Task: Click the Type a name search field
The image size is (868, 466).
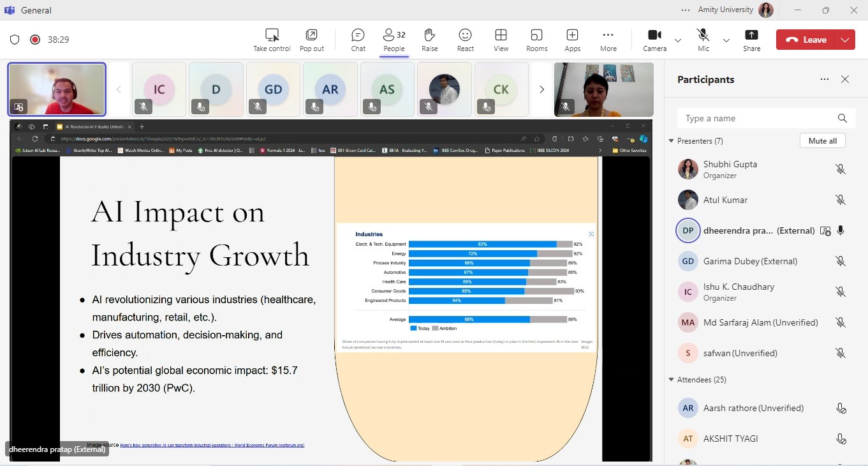Action: [766, 118]
